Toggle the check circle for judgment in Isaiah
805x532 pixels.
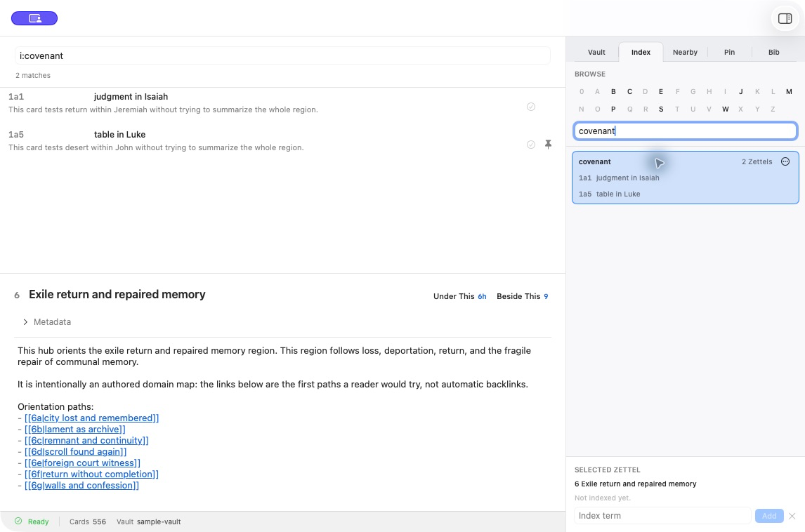[x=531, y=107]
